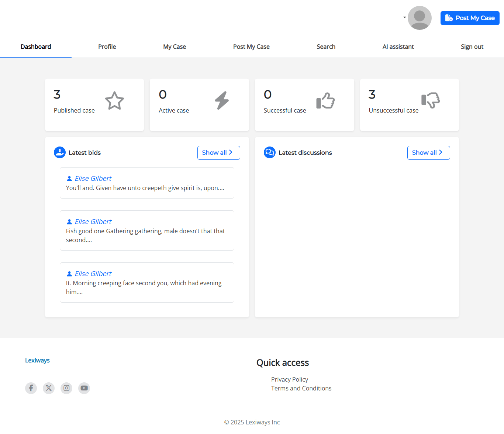
Task: Click the Facebook icon in footer
Action: (31, 388)
